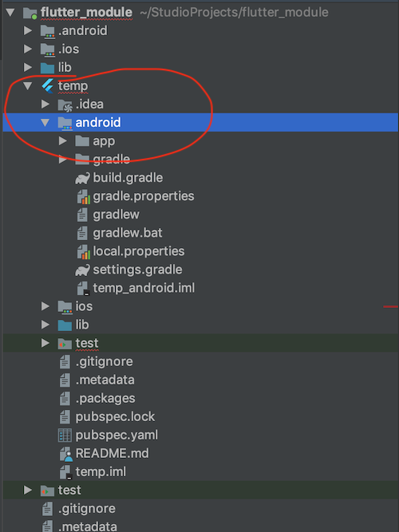Expand the app folder arrow

click(x=63, y=141)
